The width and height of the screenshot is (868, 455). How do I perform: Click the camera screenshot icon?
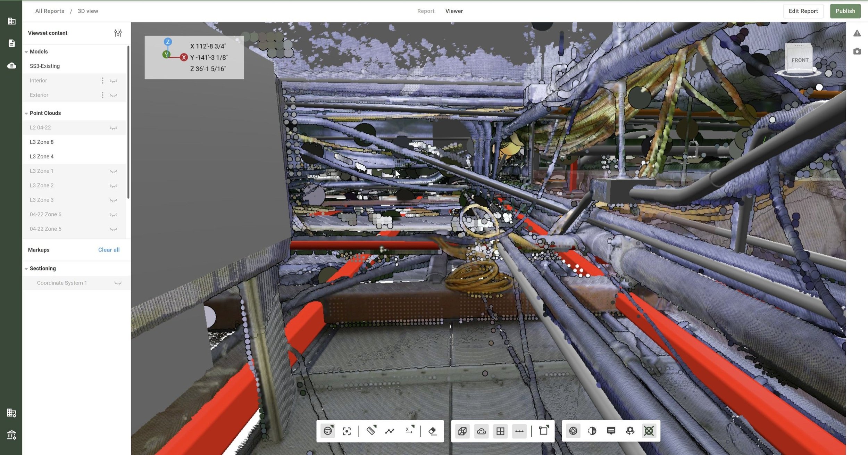coord(857,51)
